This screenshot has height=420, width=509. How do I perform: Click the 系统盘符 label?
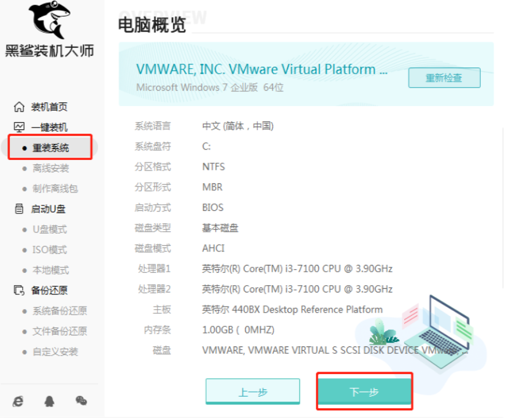point(153,147)
